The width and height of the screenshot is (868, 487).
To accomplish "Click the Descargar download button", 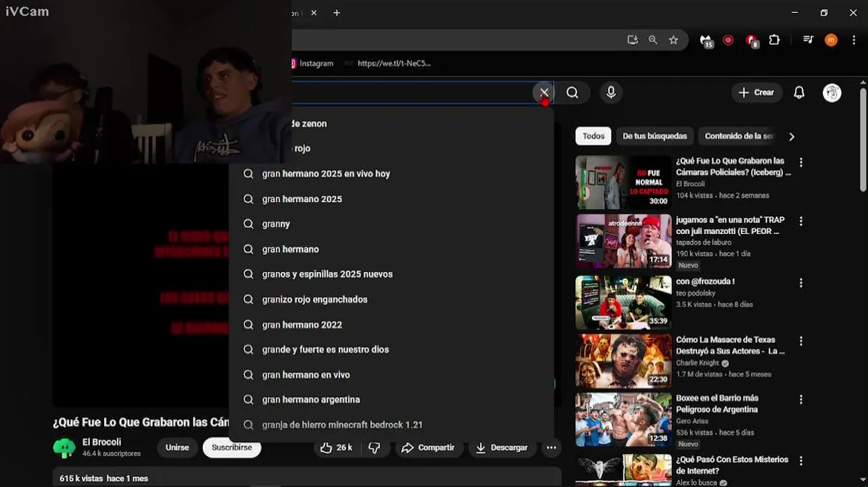I will 502,448.
